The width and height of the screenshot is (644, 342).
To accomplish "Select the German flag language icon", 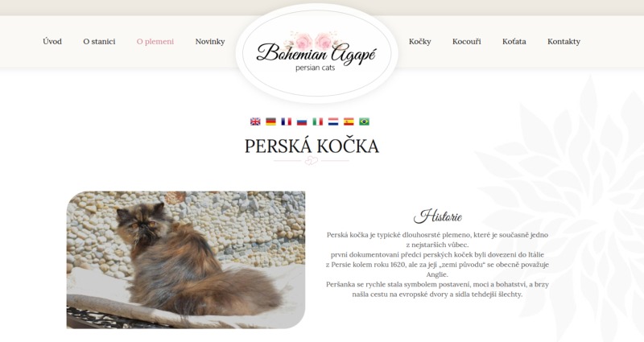I will (270, 122).
